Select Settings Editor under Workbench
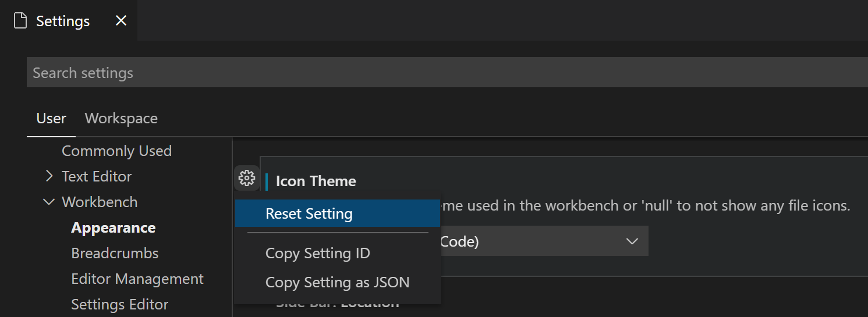 [120, 305]
